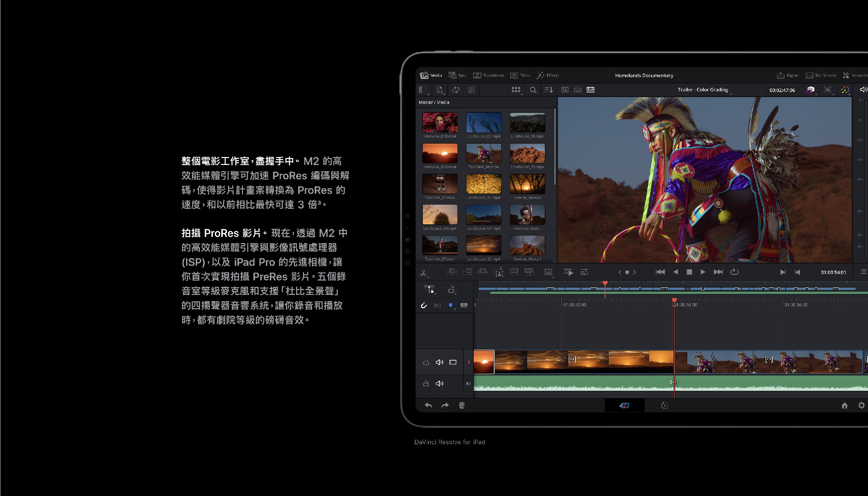The height and width of the screenshot is (496, 868).
Task: Select Source Clip viewer mode
Action: 565,90
